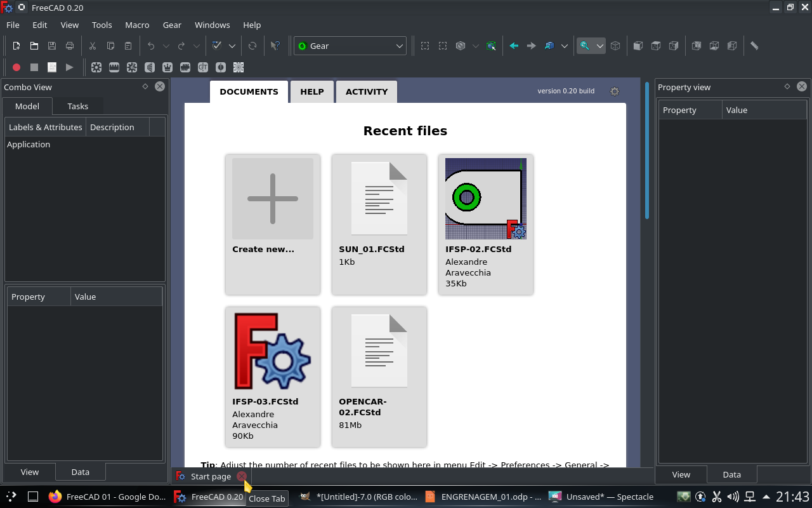Click the Refresh recompute icon
The height and width of the screenshot is (508, 812).
[x=252, y=46]
